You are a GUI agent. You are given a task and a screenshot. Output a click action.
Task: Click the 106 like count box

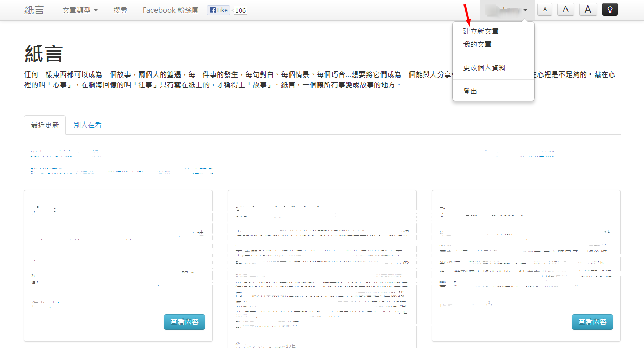240,10
